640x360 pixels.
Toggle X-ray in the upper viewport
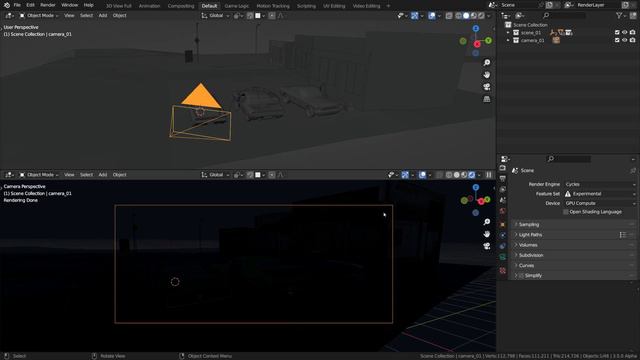449,16
